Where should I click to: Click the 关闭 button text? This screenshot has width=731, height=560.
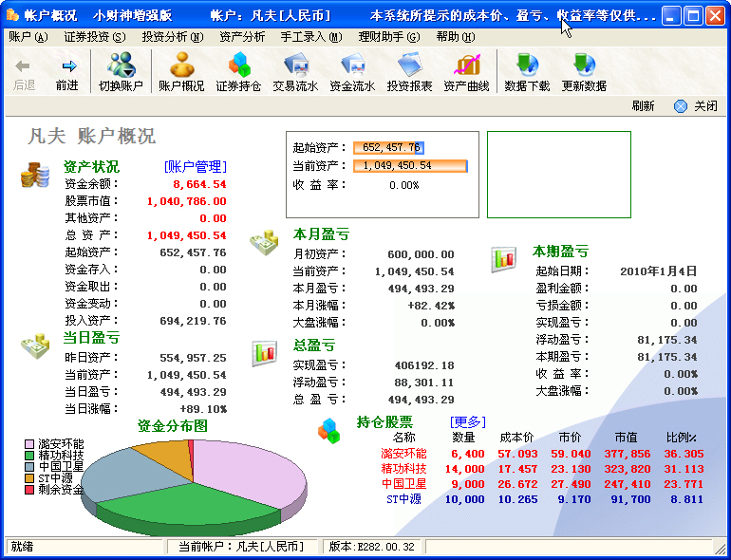tap(705, 106)
